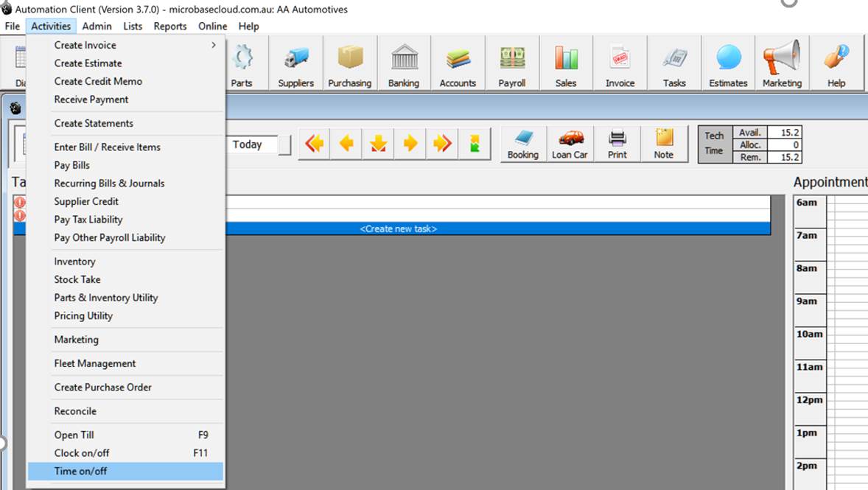Image resolution: width=868 pixels, height=490 pixels.
Task: Expand the Create Invoice submenu
Action: tap(125, 45)
